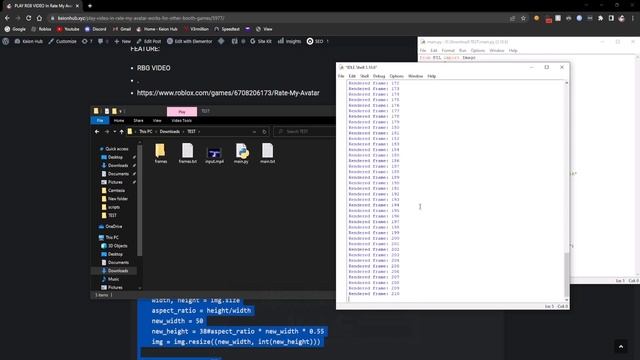Open Run menu in main.py editor
Image resolution: width=640 pixels, height=360 pixels.
[462, 51]
